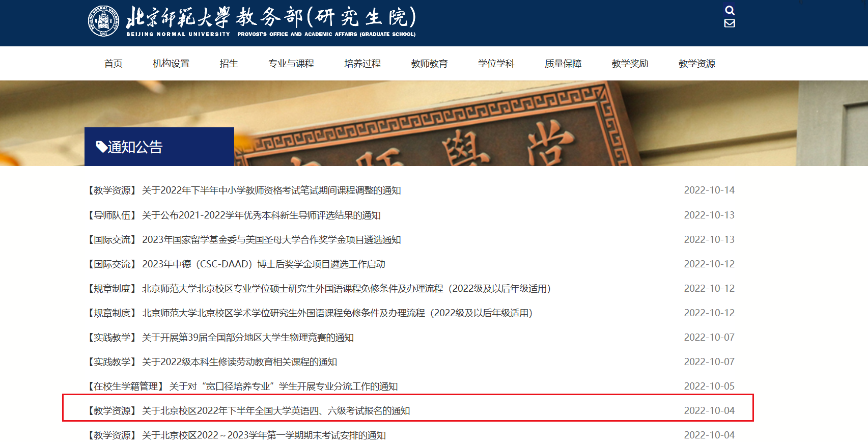Click the Beijing Normal University seal logo
Screen dimensions: 868x442
point(103,21)
